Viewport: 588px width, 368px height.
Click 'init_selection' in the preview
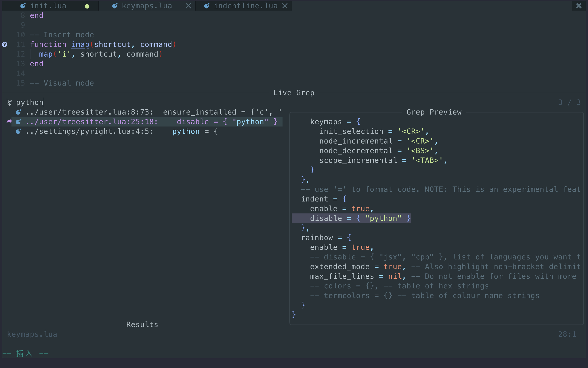coord(351,131)
